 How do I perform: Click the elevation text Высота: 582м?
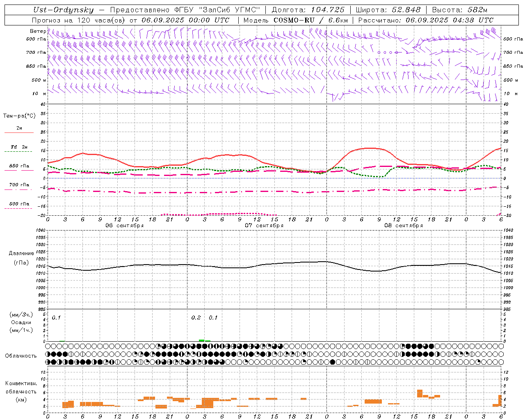pos(459,10)
